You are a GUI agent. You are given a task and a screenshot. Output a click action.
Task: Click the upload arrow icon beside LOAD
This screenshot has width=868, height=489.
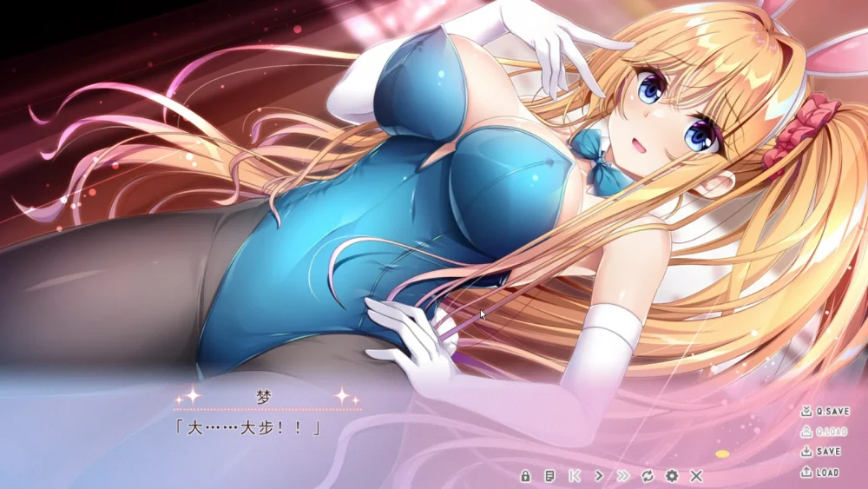coord(806,472)
